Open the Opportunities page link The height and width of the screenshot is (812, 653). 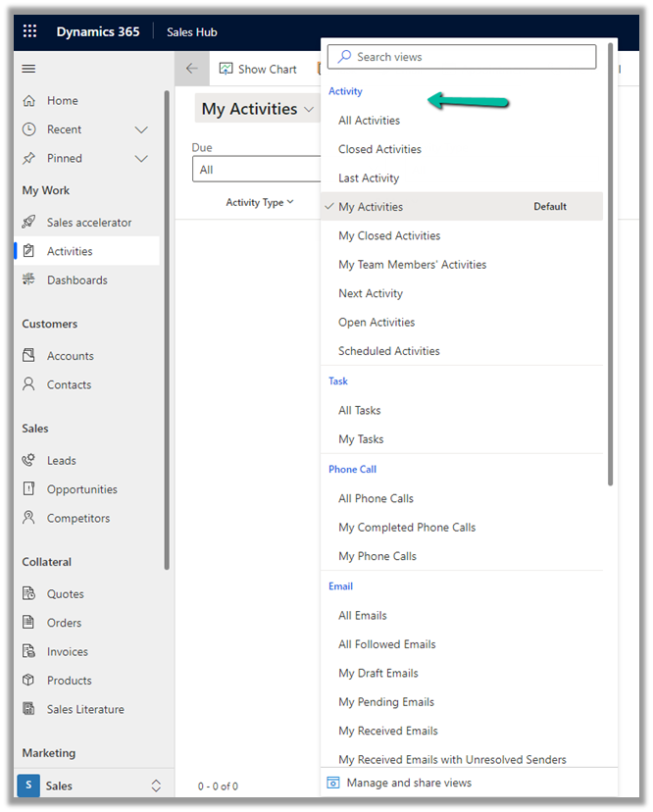81,489
